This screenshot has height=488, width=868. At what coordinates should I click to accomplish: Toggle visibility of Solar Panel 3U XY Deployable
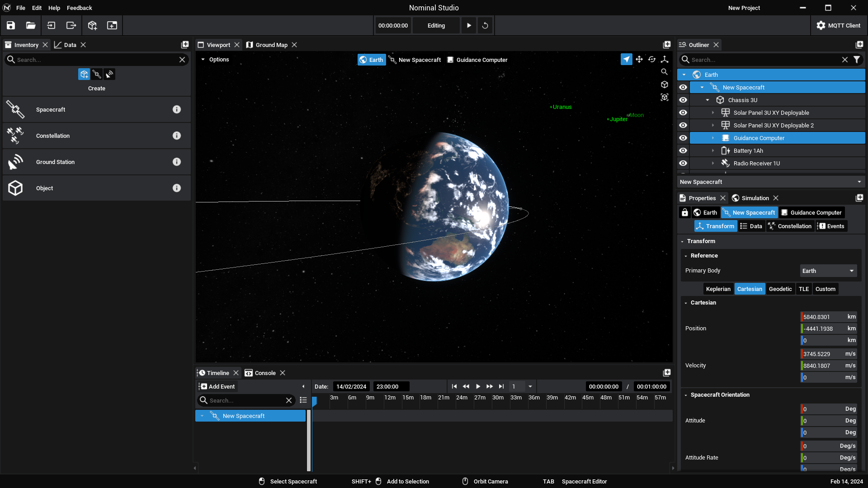click(683, 113)
